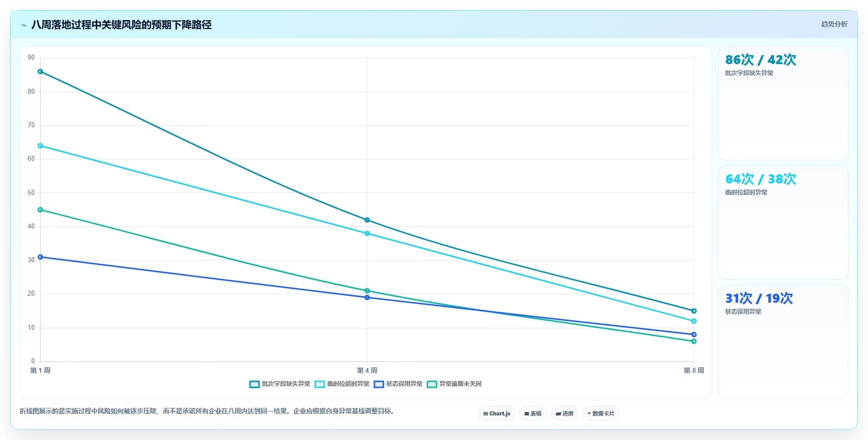The height and width of the screenshot is (440, 868).
Task: Select the 临时位超时异常 point at 第 1 周 (64)
Action: pyautogui.click(x=41, y=146)
